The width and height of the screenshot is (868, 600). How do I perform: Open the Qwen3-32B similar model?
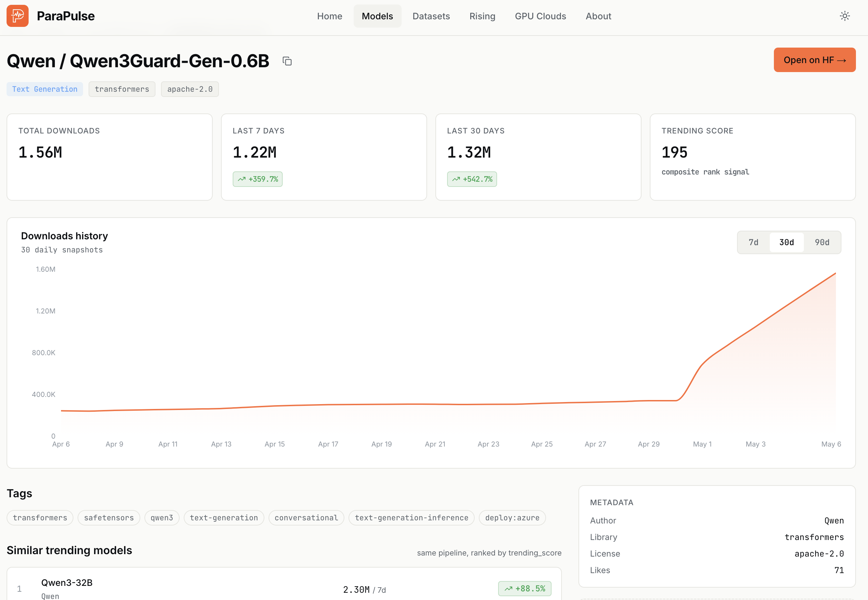click(x=67, y=583)
